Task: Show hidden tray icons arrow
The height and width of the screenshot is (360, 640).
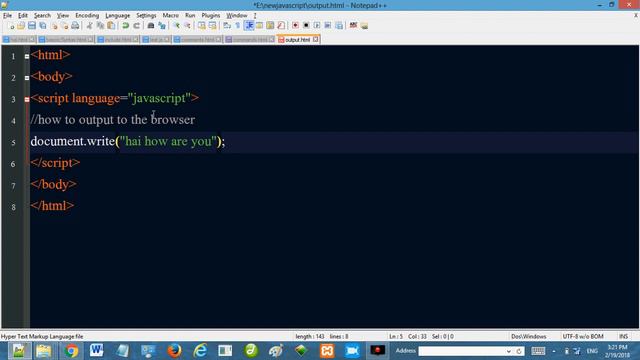Action: pyautogui.click(x=553, y=351)
